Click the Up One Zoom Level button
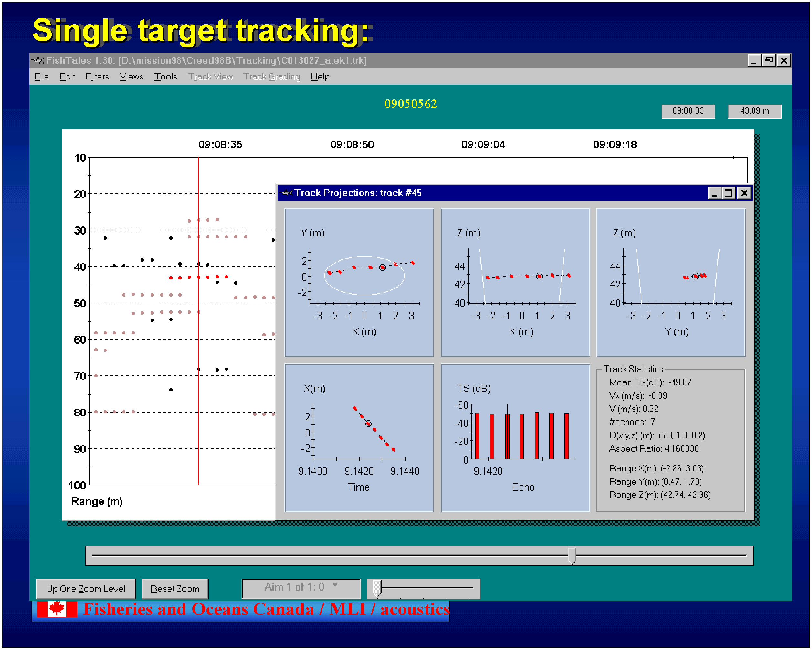The height and width of the screenshot is (650, 812). [x=86, y=589]
